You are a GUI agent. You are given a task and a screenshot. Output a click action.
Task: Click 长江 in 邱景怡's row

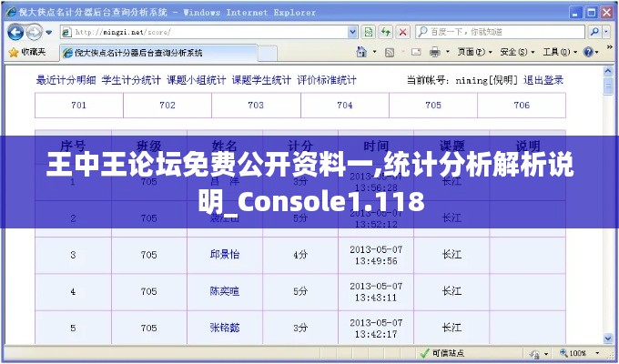coord(452,255)
